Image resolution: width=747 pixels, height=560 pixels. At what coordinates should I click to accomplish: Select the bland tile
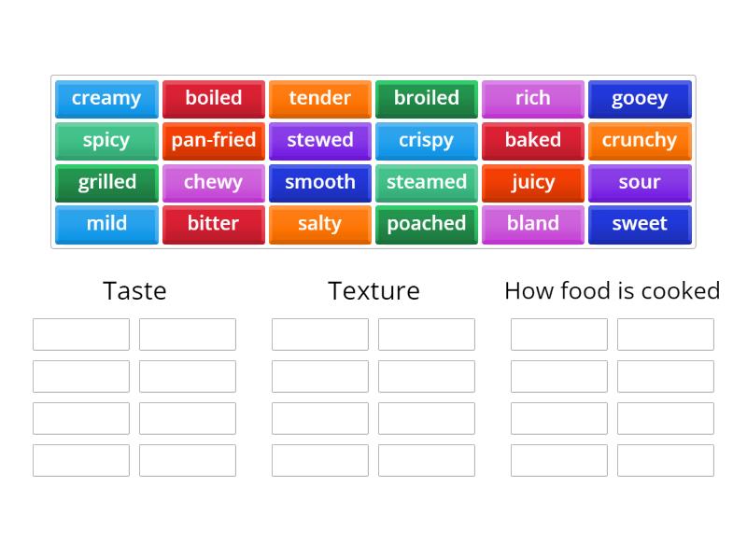(x=532, y=224)
